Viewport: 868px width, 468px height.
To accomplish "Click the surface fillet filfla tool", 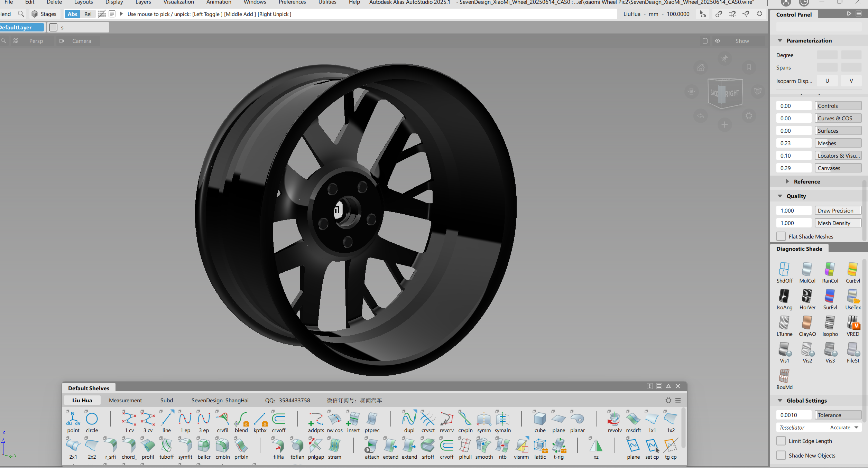I will pyautogui.click(x=278, y=446).
